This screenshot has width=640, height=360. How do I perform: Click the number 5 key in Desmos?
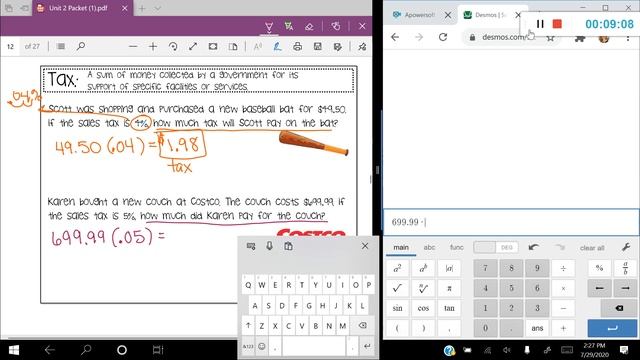tap(511, 288)
